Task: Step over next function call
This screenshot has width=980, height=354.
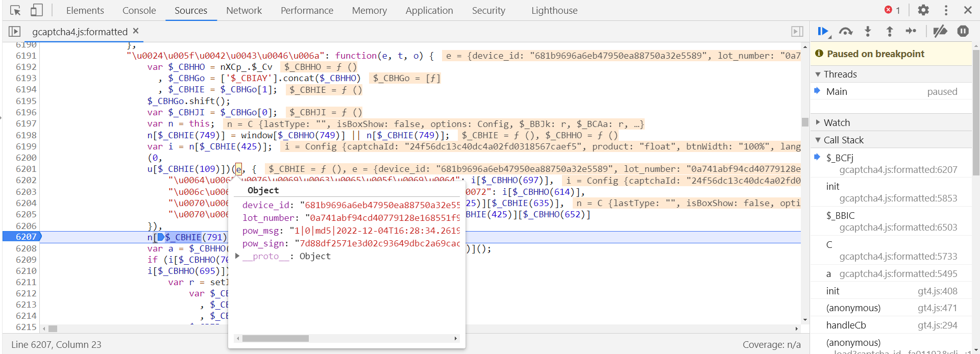Action: point(846,32)
